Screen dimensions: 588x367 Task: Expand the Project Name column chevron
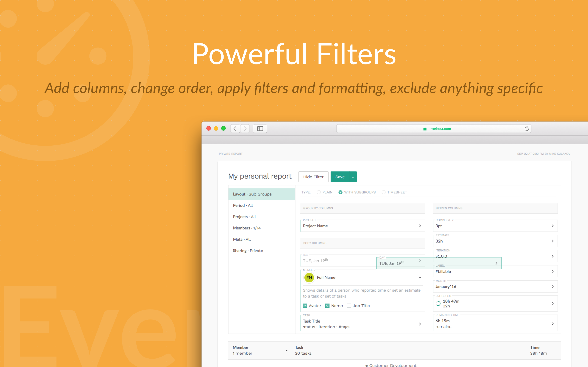(420, 226)
